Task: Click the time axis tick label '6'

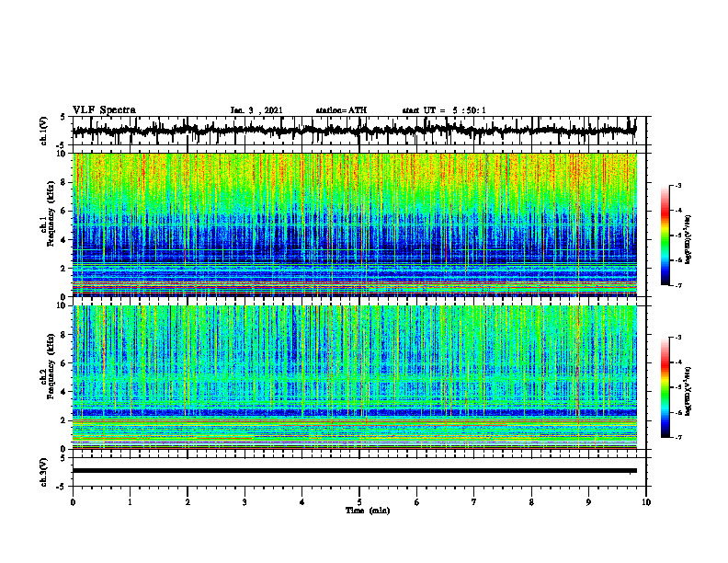Action: (x=417, y=502)
